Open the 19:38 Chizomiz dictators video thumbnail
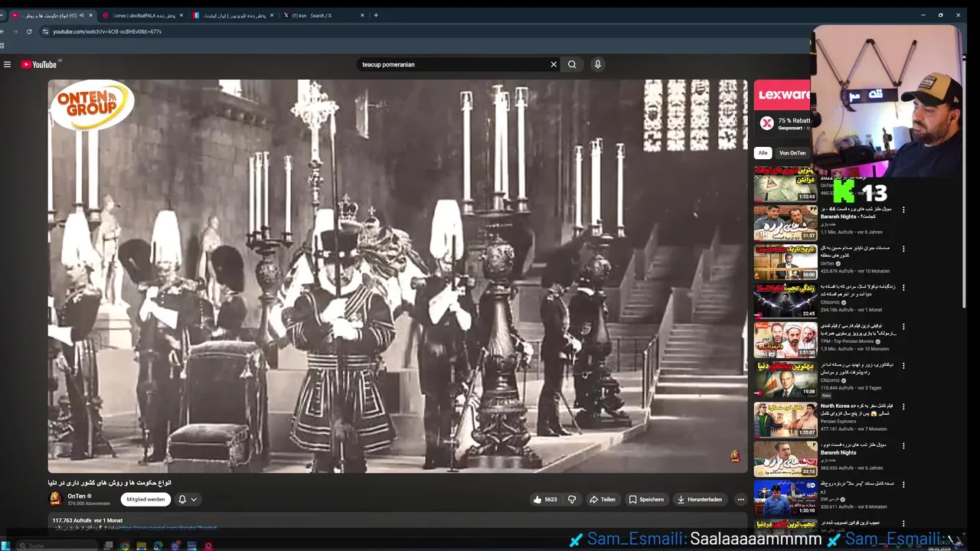The height and width of the screenshot is (551, 980). click(x=786, y=380)
